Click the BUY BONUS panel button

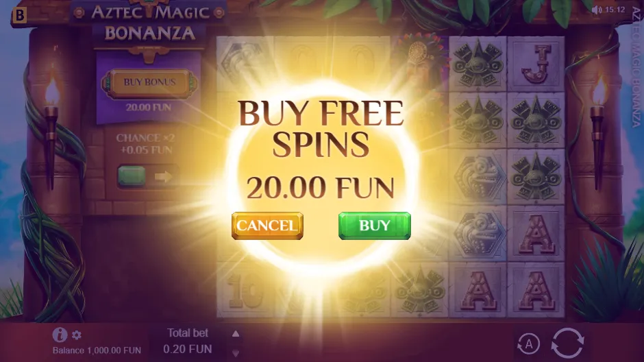tap(149, 82)
